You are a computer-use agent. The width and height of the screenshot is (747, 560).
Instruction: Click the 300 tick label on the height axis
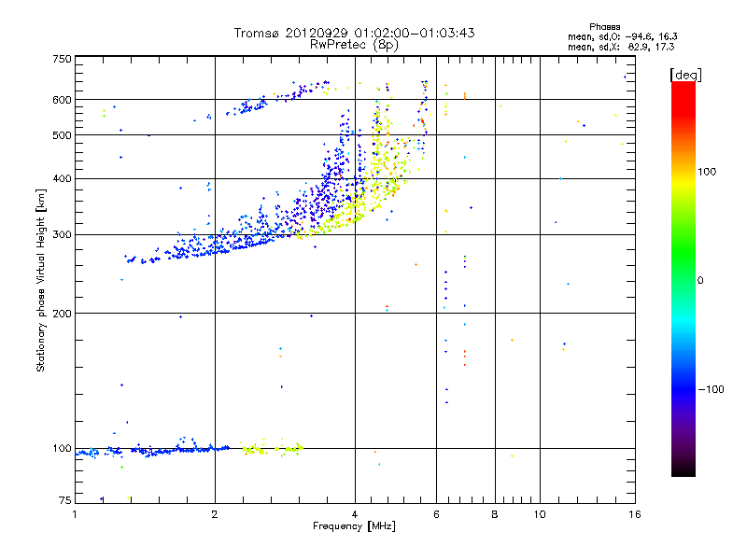point(62,235)
